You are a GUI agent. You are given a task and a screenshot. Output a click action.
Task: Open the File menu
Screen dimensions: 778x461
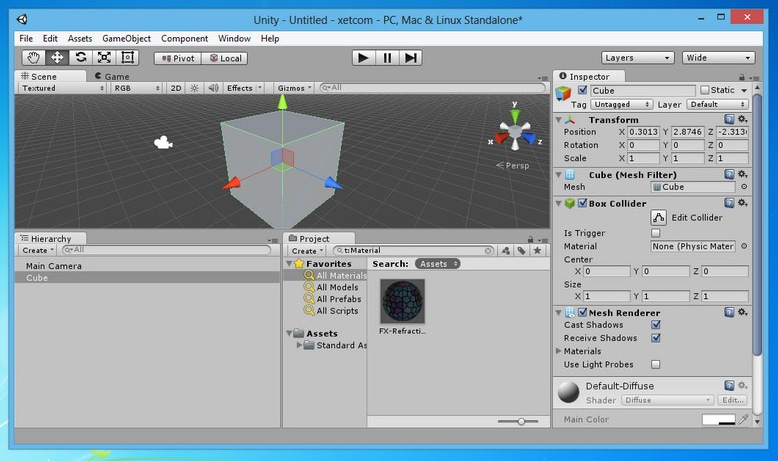26,38
